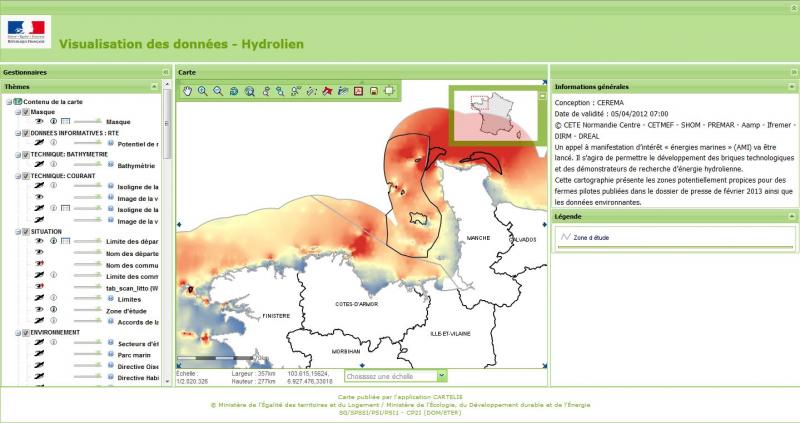
Task: Uncheck the ENVIRONNEMENT group checkbox
Action: click(26, 331)
